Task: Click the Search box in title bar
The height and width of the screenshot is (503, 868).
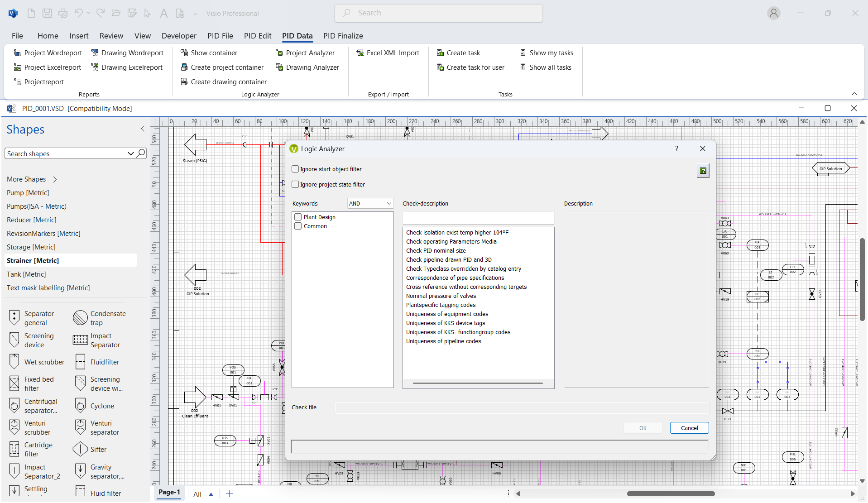Action: click(438, 13)
